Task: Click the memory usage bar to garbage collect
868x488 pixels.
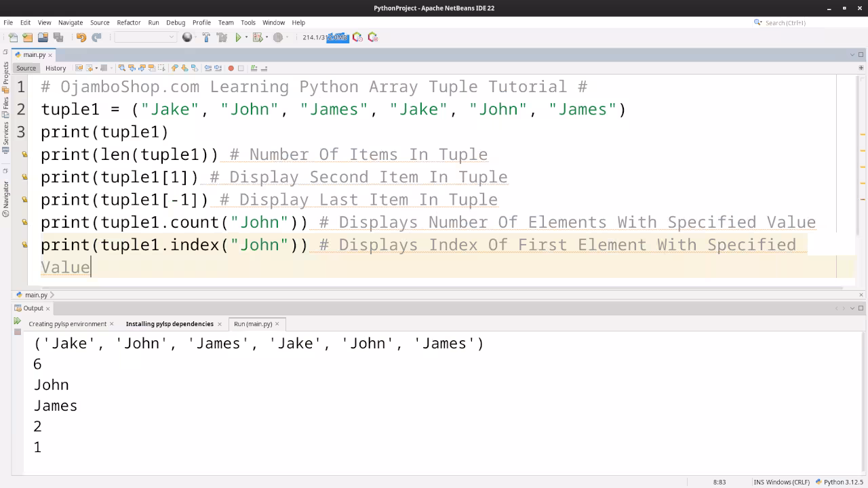Action: coord(325,37)
